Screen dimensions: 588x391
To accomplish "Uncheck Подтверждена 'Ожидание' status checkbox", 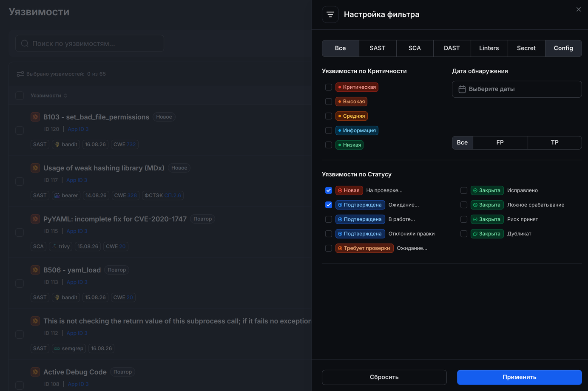I will [329, 205].
